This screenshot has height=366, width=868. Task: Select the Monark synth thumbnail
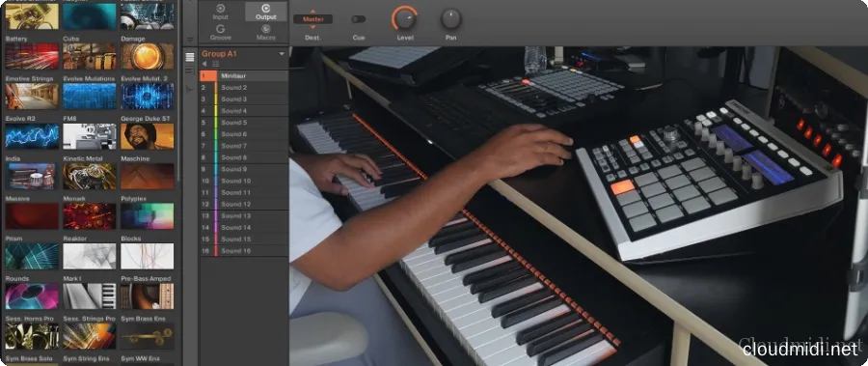pos(90,216)
